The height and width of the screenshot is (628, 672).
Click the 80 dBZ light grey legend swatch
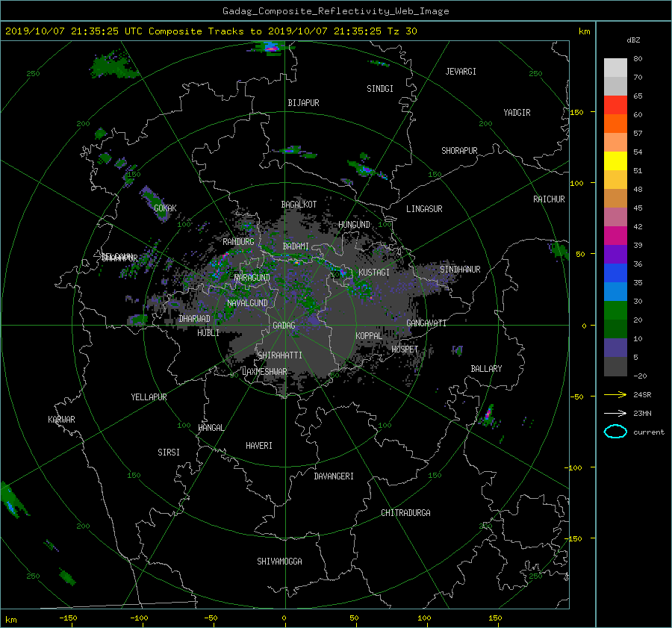(x=615, y=67)
